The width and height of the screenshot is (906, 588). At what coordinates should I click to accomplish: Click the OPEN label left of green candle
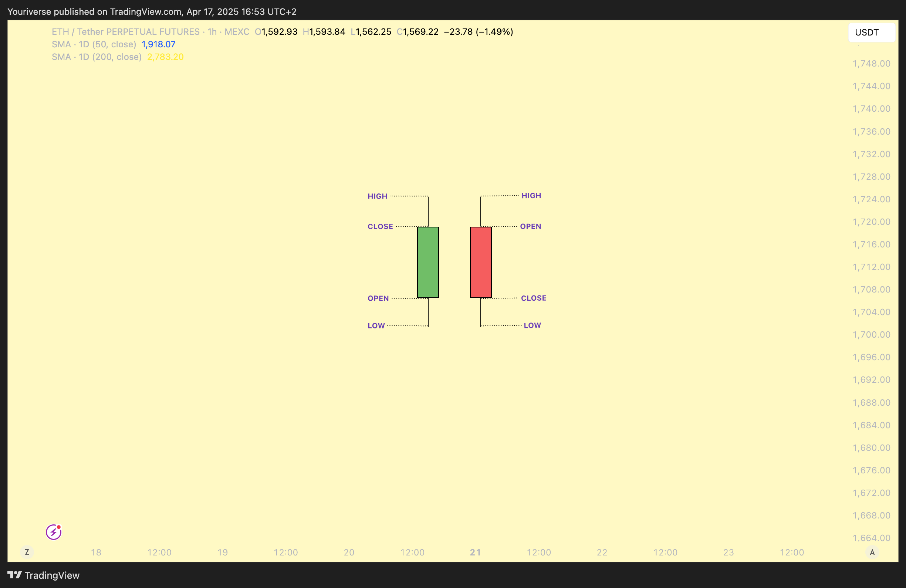[378, 298]
